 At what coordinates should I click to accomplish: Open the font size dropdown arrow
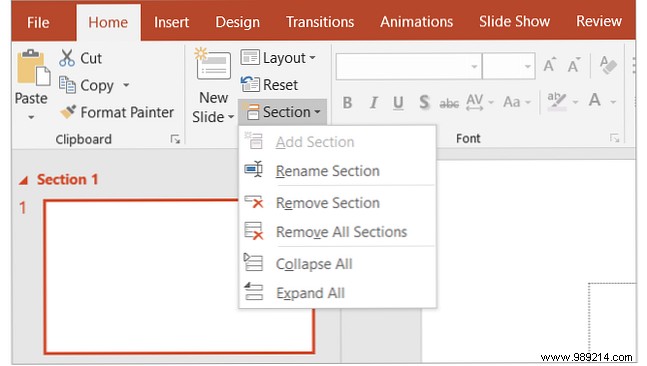pos(528,66)
